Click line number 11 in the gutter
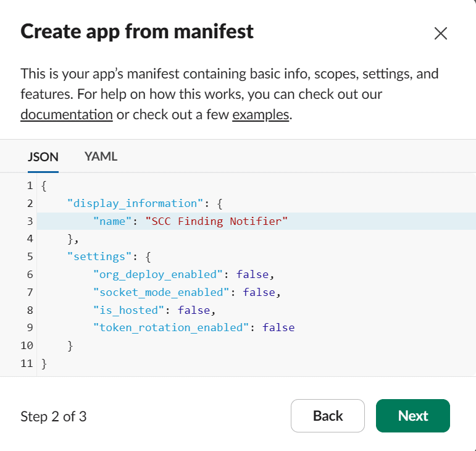This screenshot has width=476, height=451. 27,363
